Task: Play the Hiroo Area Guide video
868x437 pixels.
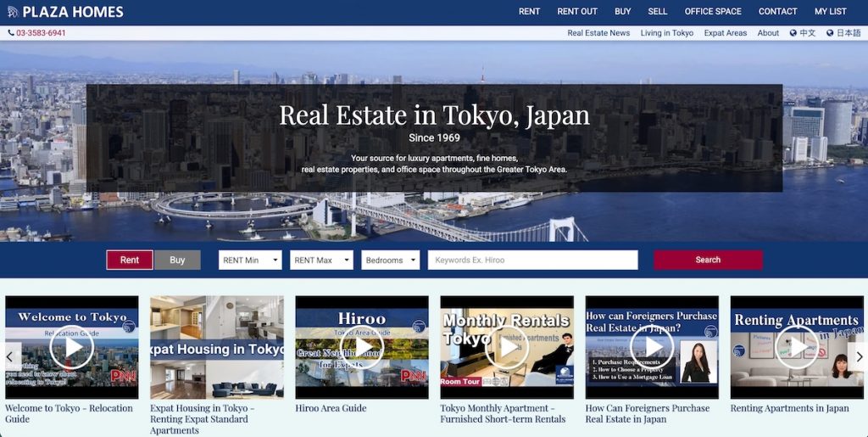Action: [362, 347]
